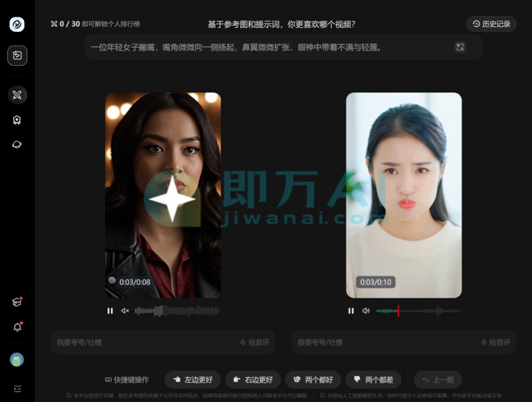
Task: Click the app logo in the sidebar
Action: tap(17, 25)
